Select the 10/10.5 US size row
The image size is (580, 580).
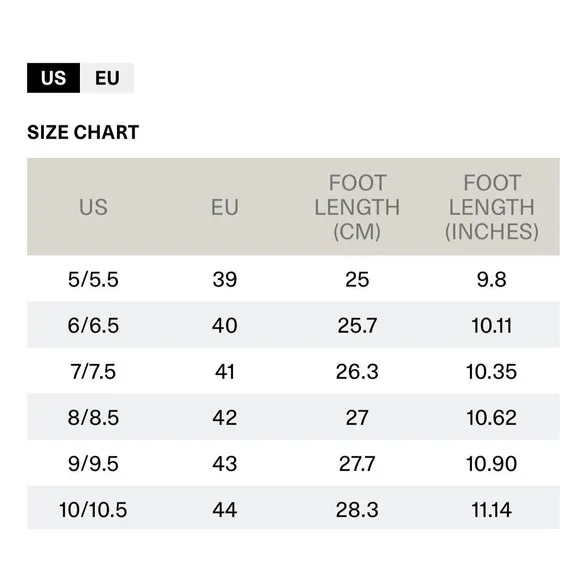pyautogui.click(x=293, y=509)
